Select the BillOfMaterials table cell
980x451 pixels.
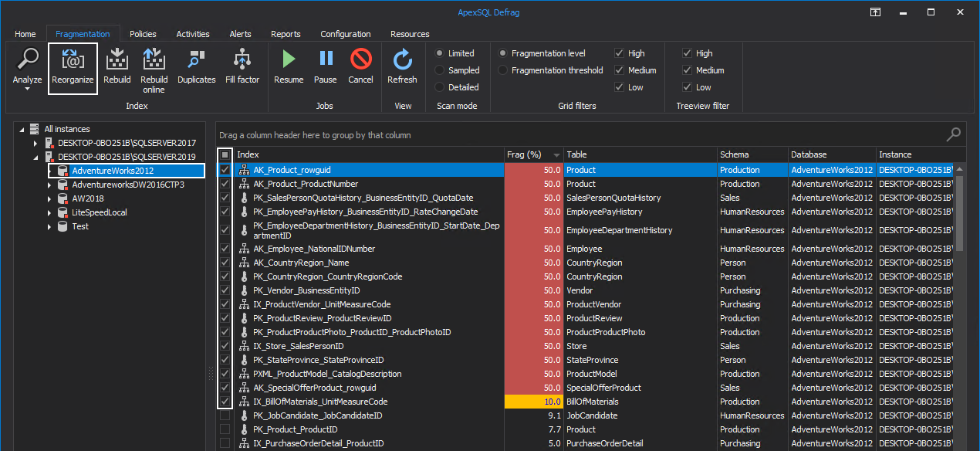[640, 402]
